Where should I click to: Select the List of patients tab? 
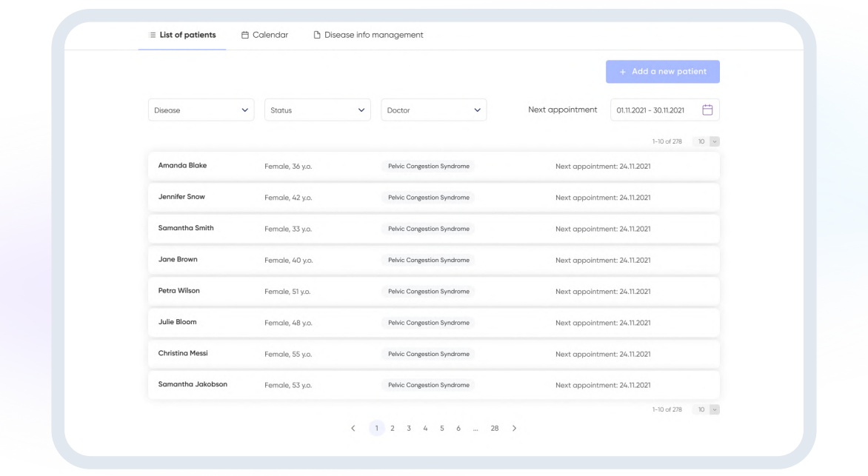click(x=182, y=35)
